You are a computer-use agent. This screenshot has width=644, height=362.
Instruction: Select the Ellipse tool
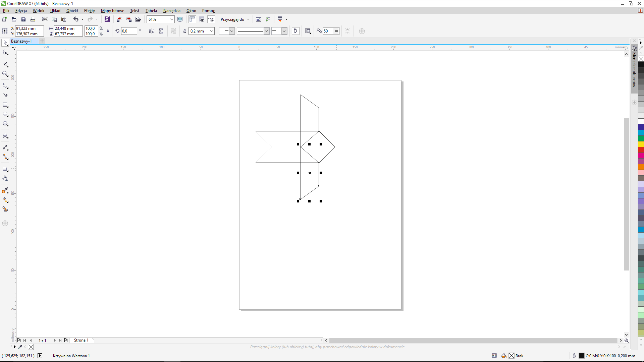click(5, 114)
